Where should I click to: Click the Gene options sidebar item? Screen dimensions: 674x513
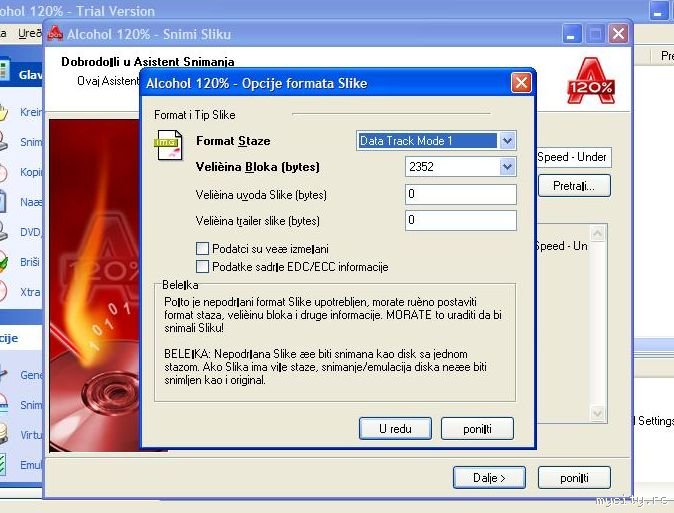[x=31, y=375]
